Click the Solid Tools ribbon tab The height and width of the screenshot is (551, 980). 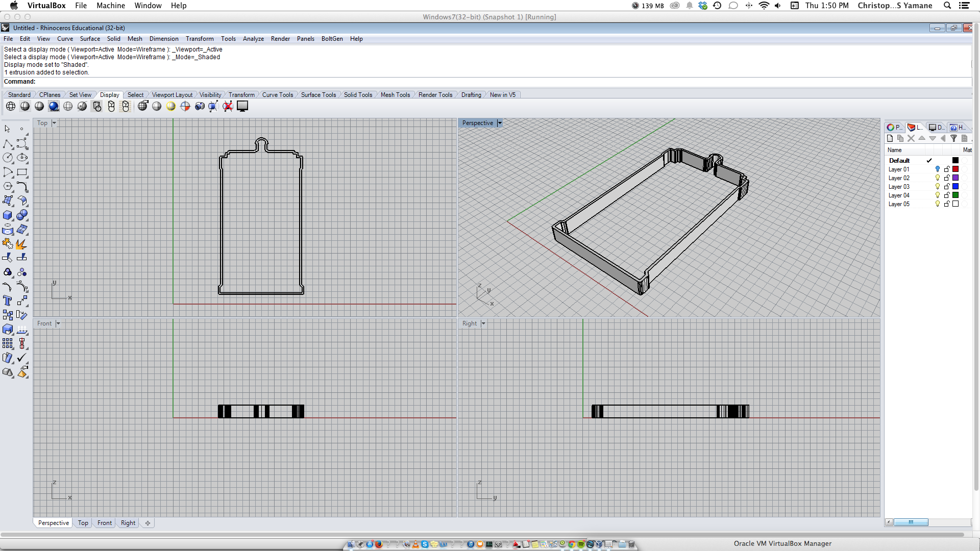tap(358, 94)
